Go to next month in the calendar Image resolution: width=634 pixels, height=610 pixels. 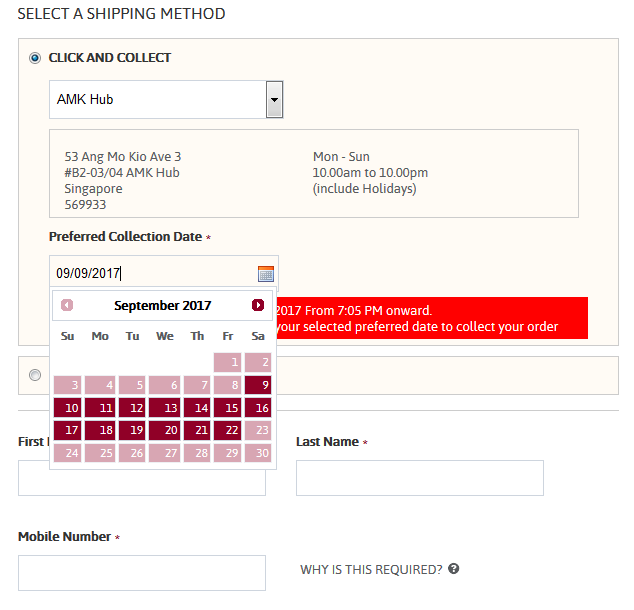(258, 305)
